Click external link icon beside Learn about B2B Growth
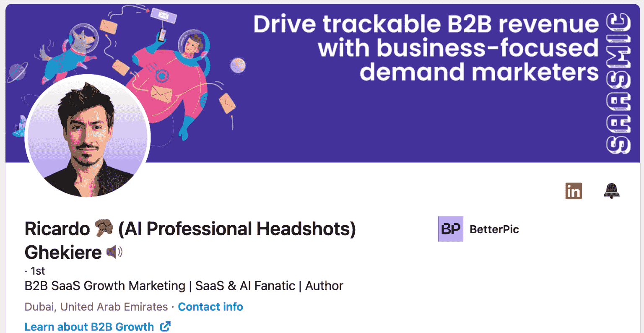The width and height of the screenshot is (644, 333). pyautogui.click(x=166, y=326)
